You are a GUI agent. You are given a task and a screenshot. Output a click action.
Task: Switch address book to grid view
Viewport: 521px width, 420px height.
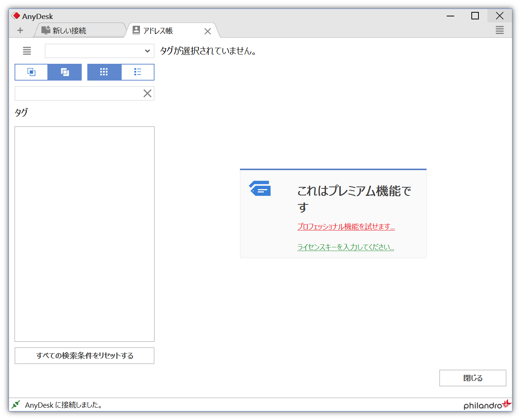104,72
